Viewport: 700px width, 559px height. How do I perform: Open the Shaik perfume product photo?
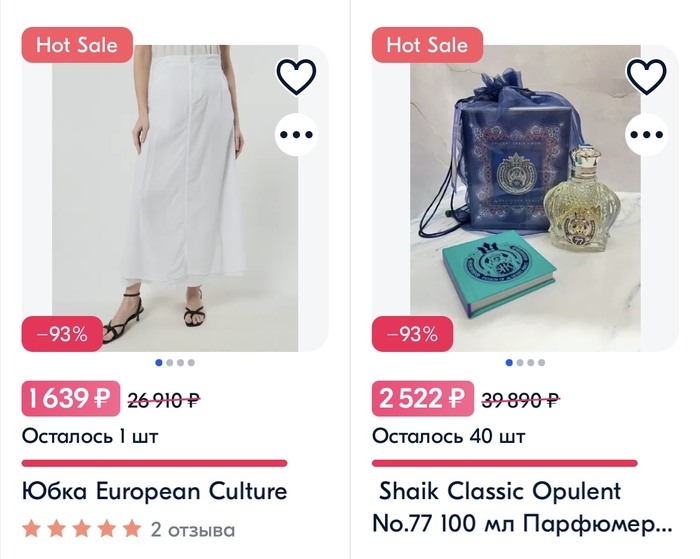525,198
